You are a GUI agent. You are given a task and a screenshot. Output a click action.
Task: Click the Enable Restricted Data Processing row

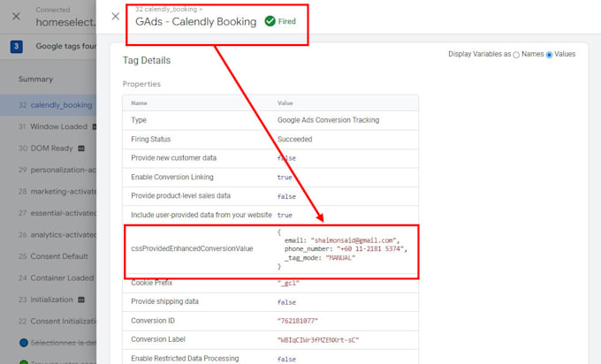click(x=270, y=359)
